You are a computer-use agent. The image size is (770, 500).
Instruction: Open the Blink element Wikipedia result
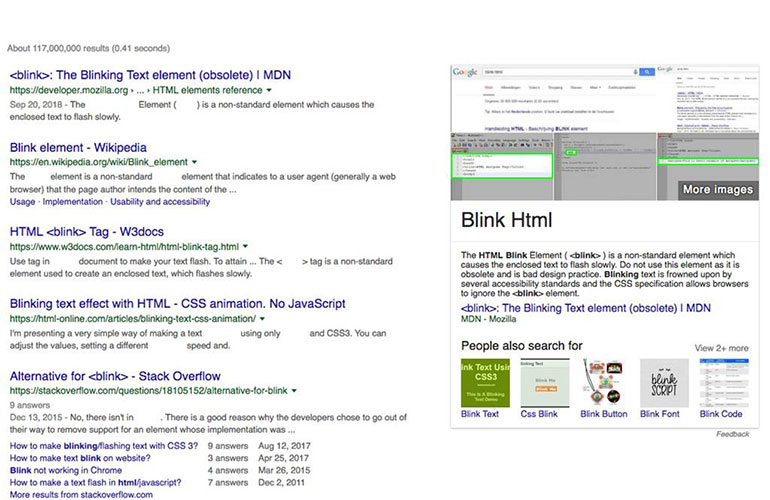pyautogui.click(x=78, y=147)
